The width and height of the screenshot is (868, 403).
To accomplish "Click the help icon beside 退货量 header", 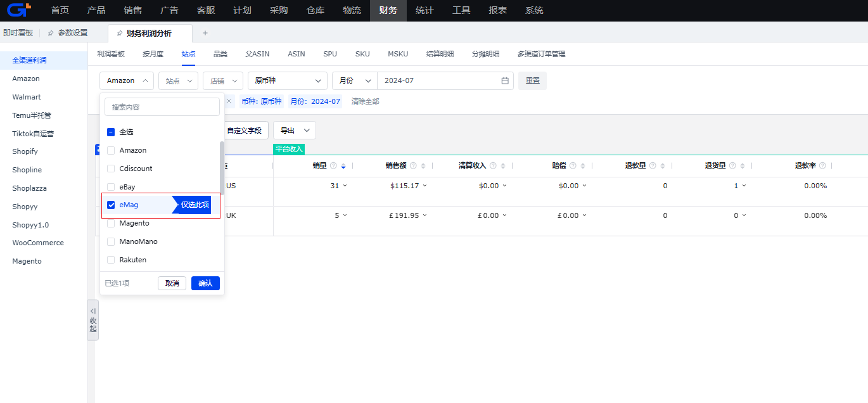I will [732, 165].
